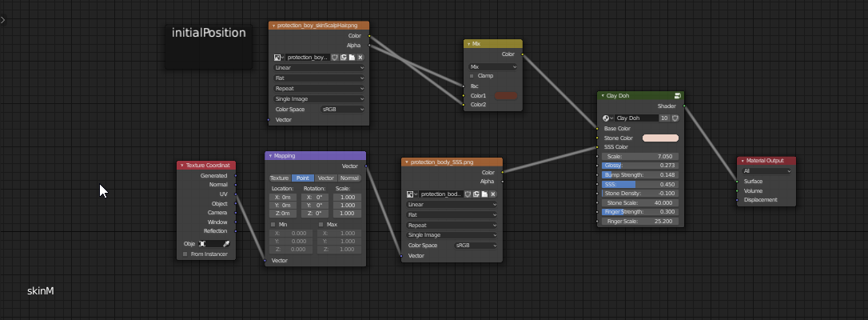Open image browser in skinScalpHair texture node

click(x=278, y=57)
